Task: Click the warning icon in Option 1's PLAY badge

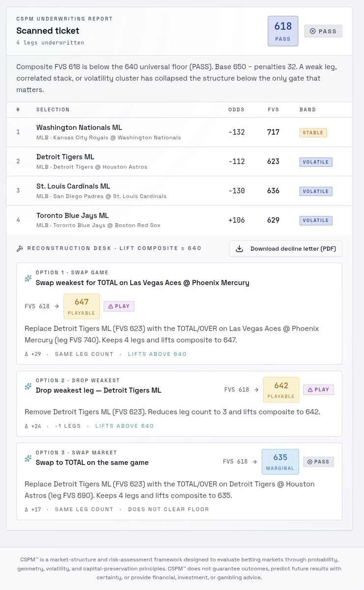Action: click(111, 306)
